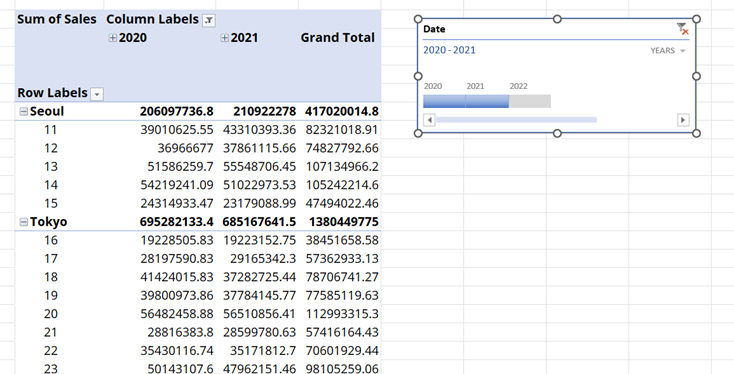
Task: Select Seoul grand total 417020014.8
Action: click(x=342, y=111)
